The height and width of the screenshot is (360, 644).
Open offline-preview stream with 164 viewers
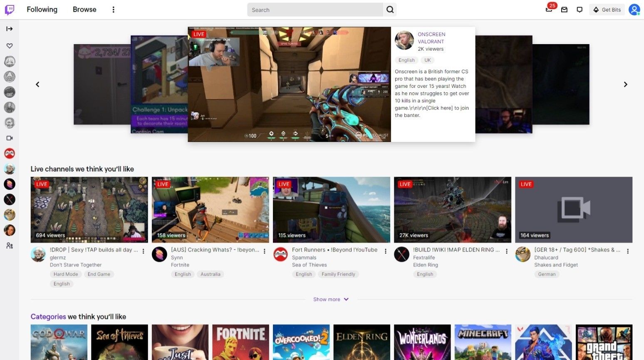(574, 210)
